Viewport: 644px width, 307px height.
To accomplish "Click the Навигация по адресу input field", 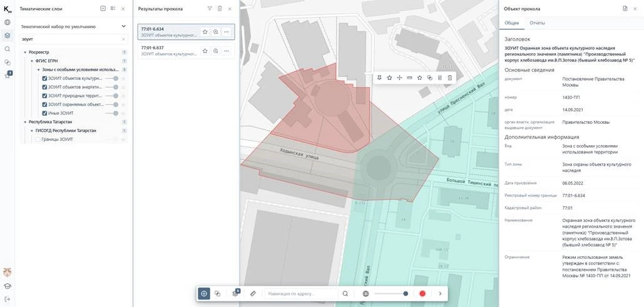I will (302, 293).
